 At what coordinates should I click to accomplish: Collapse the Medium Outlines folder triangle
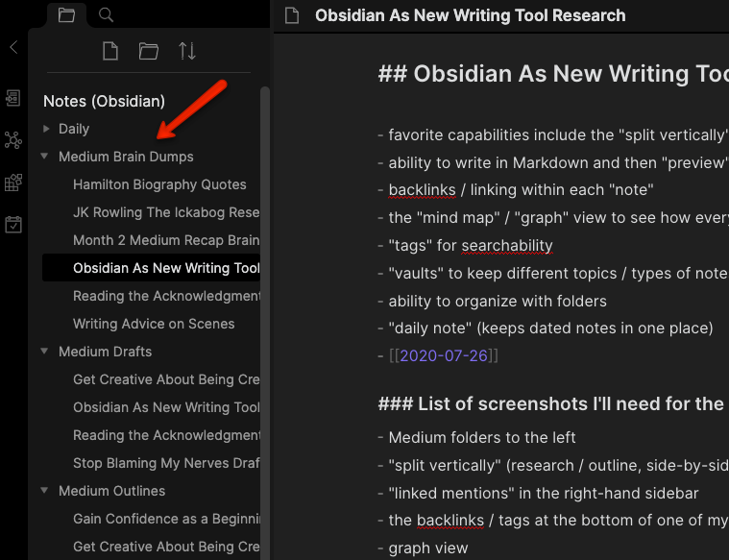[44, 490]
